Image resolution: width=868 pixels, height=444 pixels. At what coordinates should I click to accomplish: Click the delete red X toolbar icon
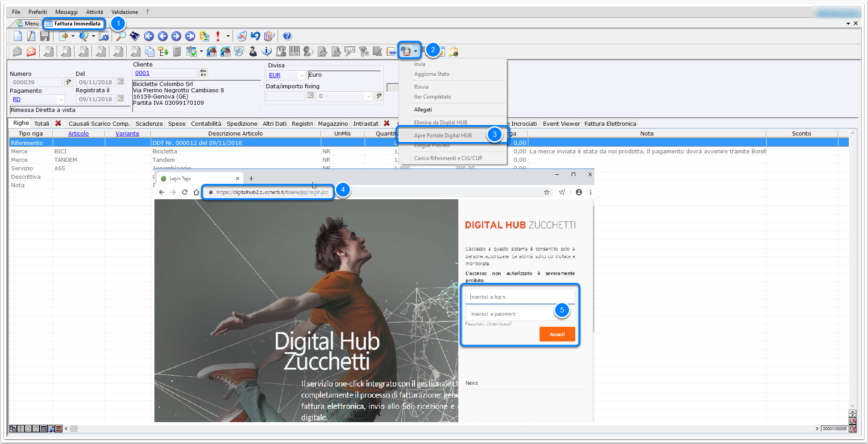(241, 36)
